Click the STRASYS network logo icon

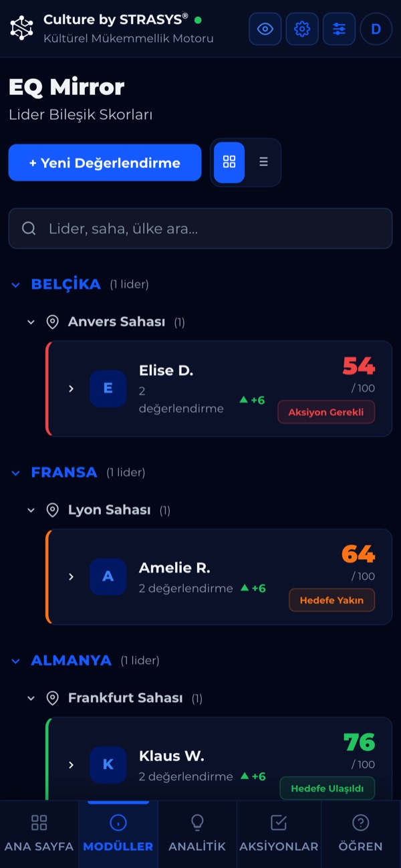tap(21, 28)
